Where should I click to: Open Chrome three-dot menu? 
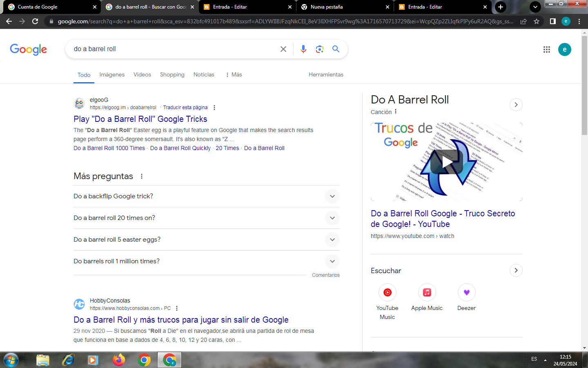(x=579, y=21)
